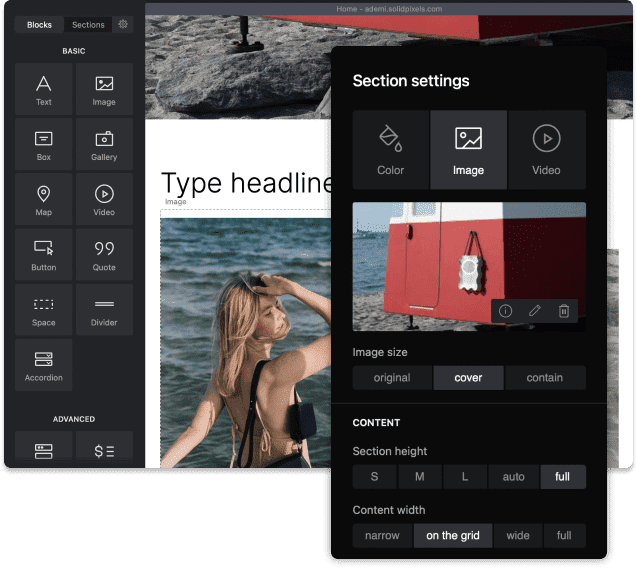The image size is (637, 569).
Task: Select the Image block in Basic
Action: click(104, 89)
